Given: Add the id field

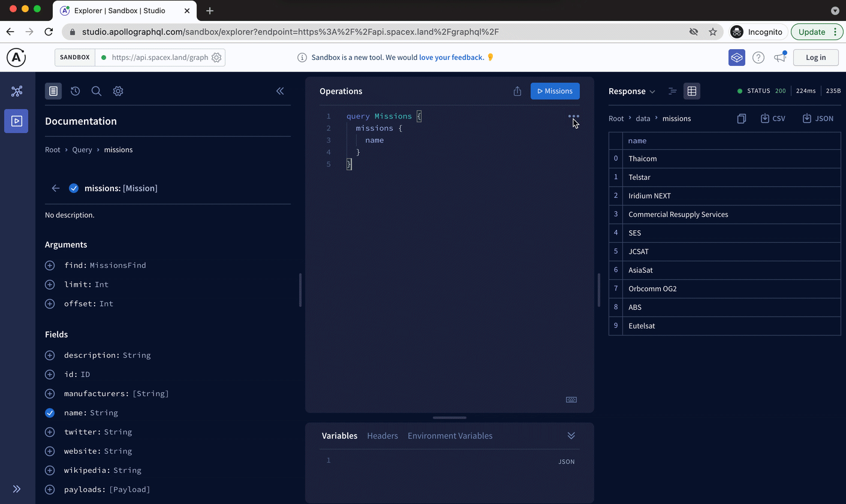Looking at the screenshot, I should (50, 375).
